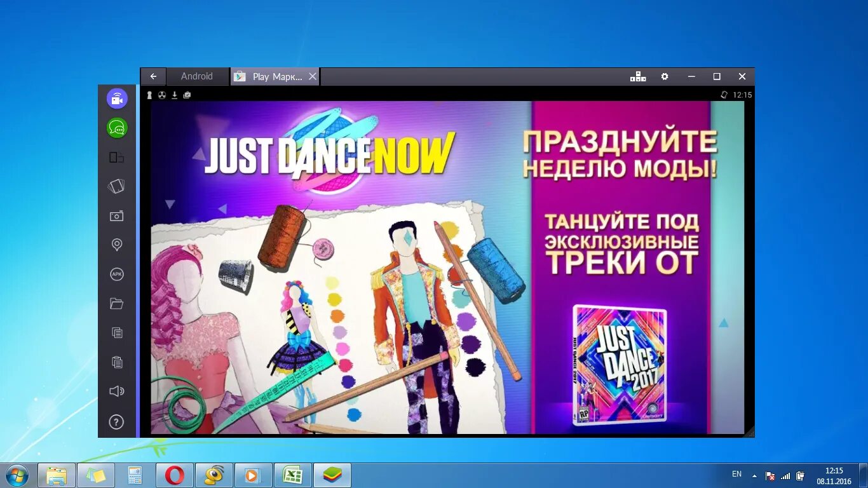Click the switch layout icon in sidebar
The width and height of the screenshot is (868, 488).
[x=116, y=157]
